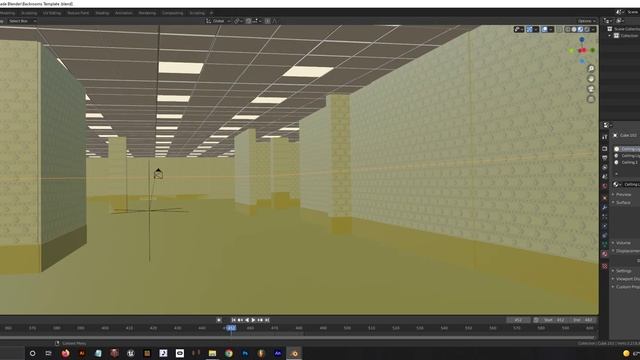Open the Material properties tab icon
640x360 pixels.
tap(604, 254)
